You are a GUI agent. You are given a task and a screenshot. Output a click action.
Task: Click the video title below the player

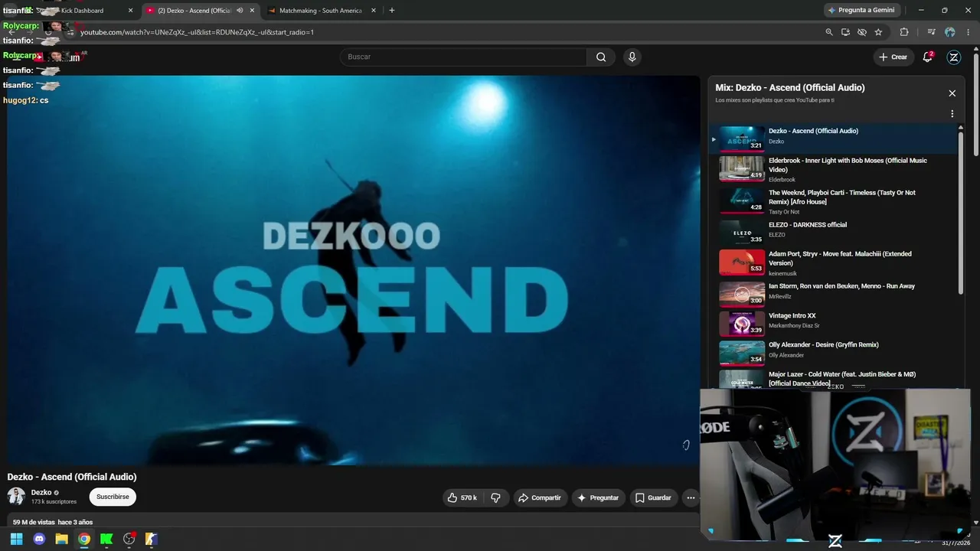point(72,477)
